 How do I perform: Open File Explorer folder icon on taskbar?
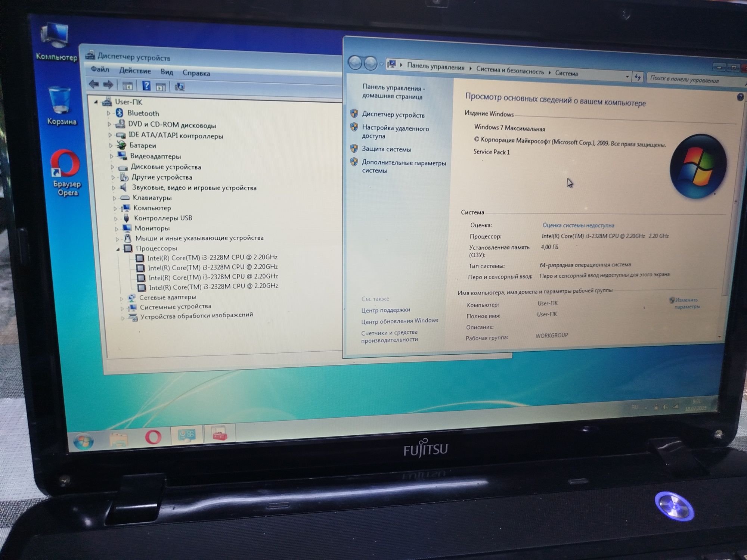pyautogui.click(x=118, y=439)
